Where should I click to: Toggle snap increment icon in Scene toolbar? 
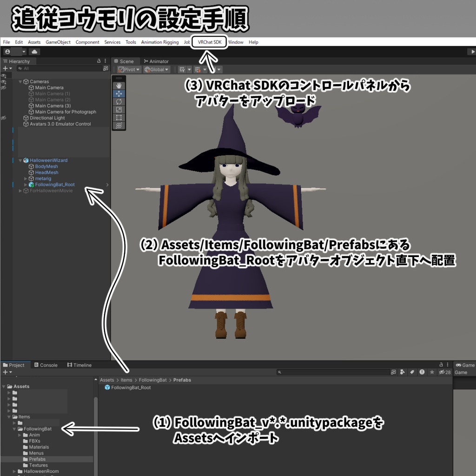198,70
